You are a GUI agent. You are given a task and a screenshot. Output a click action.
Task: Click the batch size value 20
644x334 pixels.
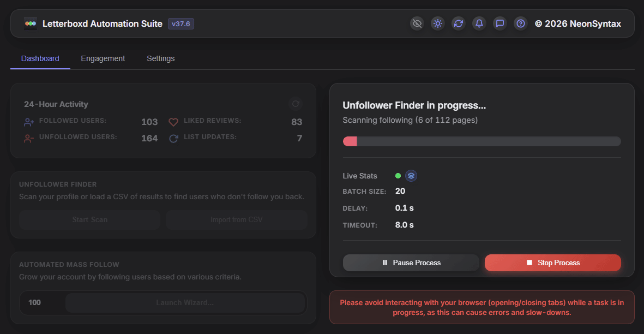tap(400, 191)
